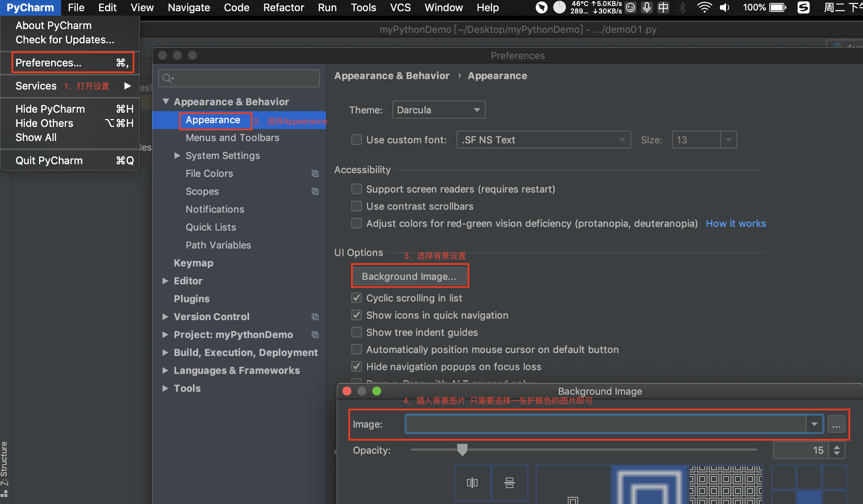Expand the Editor section in sidebar
863x504 pixels.
pyautogui.click(x=167, y=280)
